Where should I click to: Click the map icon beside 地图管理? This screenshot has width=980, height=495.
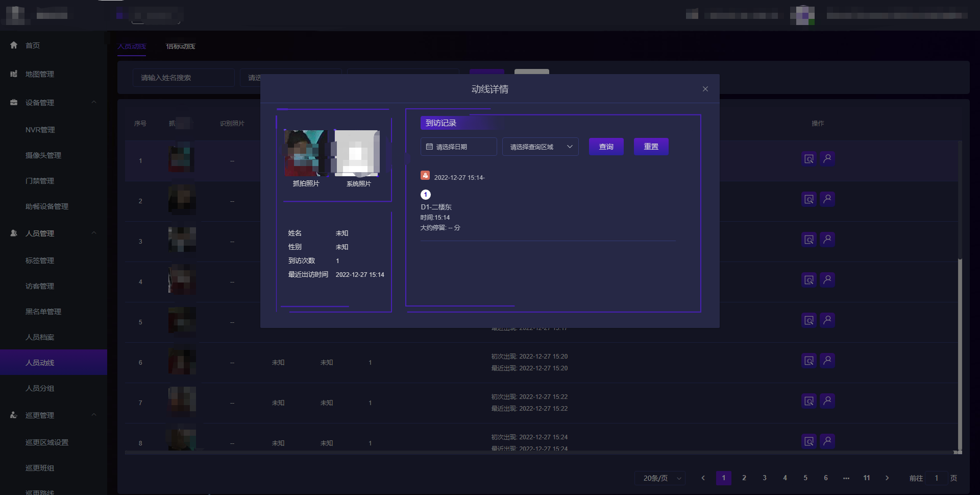point(14,74)
